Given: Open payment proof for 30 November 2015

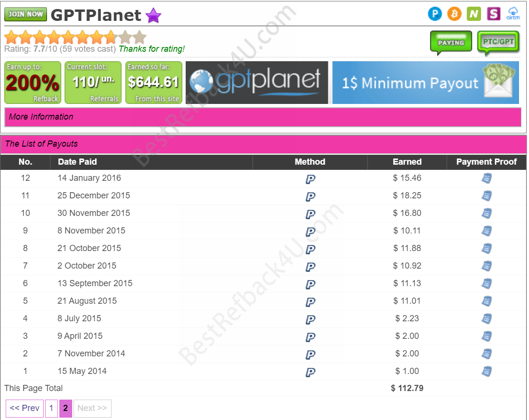Looking at the screenshot, I should point(486,214).
